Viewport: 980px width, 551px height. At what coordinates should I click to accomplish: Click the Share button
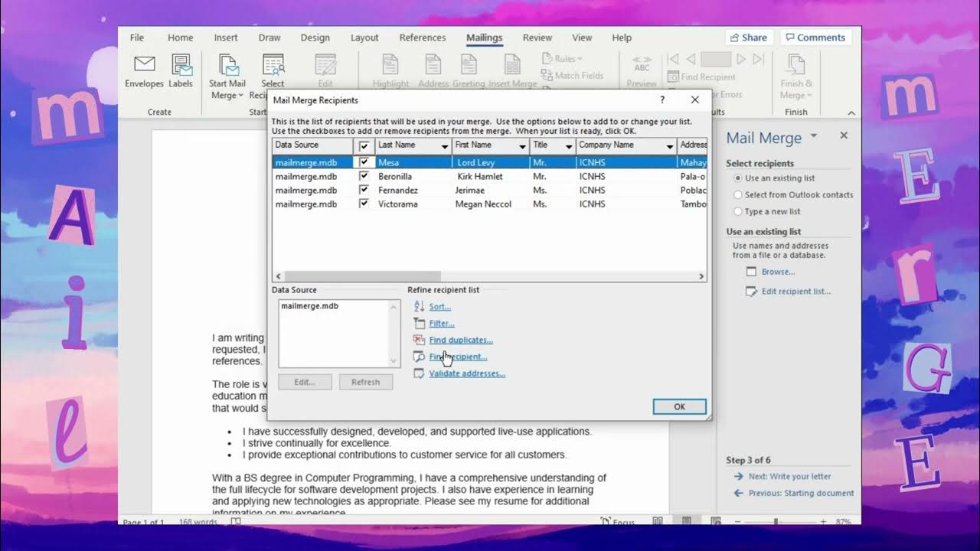(x=749, y=37)
